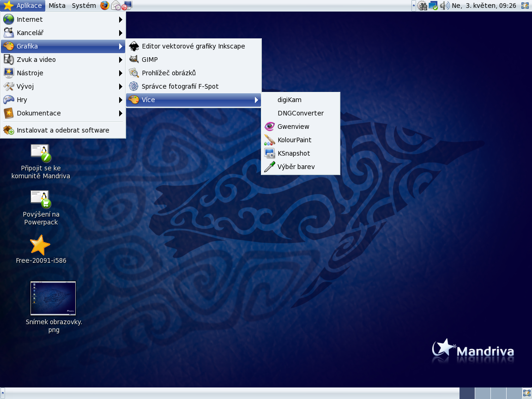This screenshot has width=532, height=399.
Task: Launch digiKam from Více submenu
Action: click(301, 100)
